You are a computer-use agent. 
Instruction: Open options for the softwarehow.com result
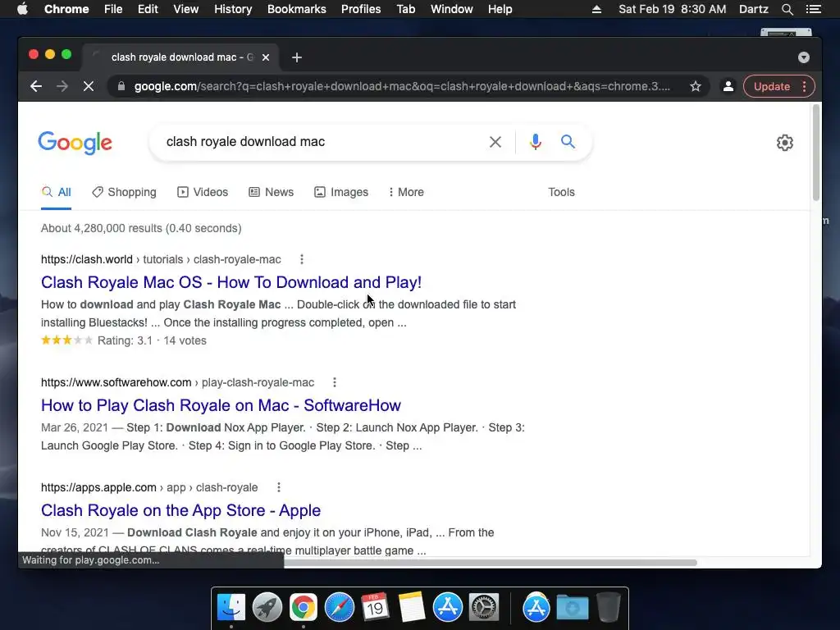pos(335,382)
